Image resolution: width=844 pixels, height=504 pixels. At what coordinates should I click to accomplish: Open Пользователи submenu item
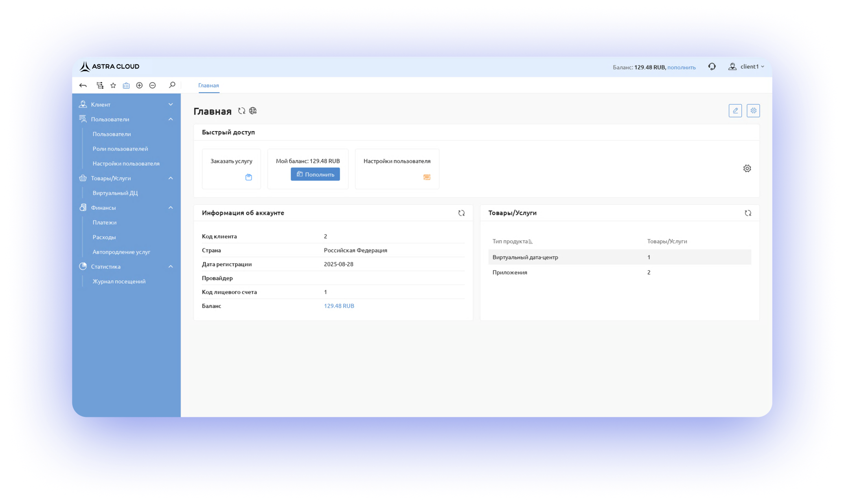click(x=112, y=134)
